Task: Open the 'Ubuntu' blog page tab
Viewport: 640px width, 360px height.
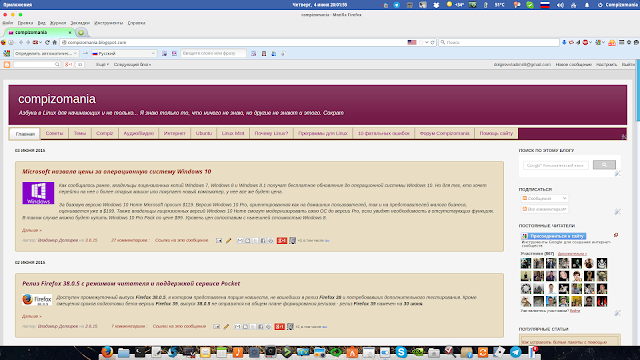Action: 204,133
